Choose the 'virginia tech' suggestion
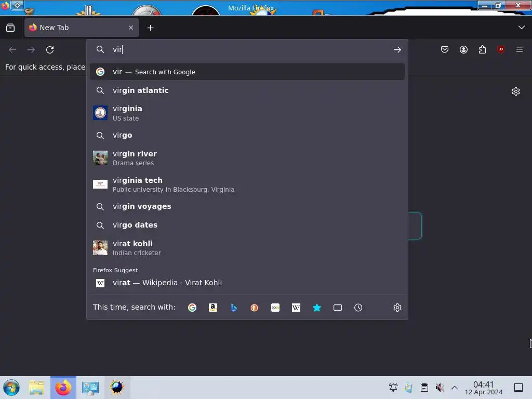This screenshot has width=532, height=399. pyautogui.click(x=247, y=184)
